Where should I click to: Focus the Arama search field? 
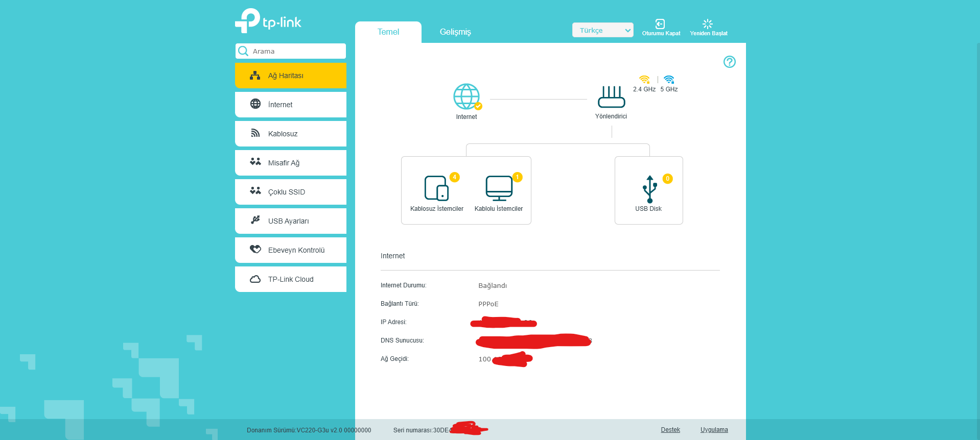[x=290, y=51]
